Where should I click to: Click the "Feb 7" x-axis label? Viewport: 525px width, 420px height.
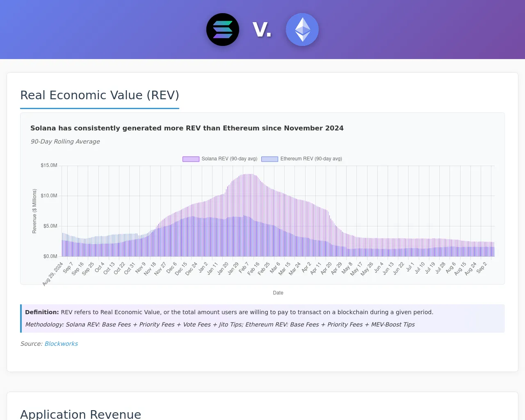[x=244, y=267]
